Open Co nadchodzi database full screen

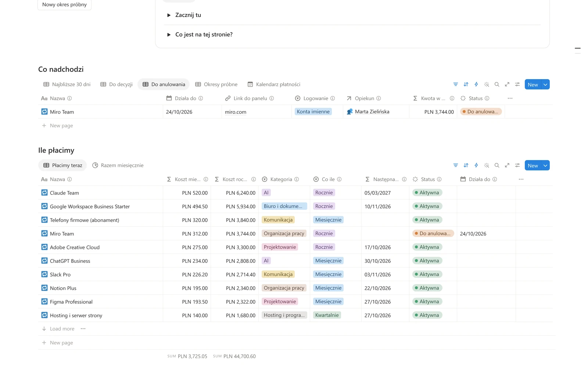507,84
